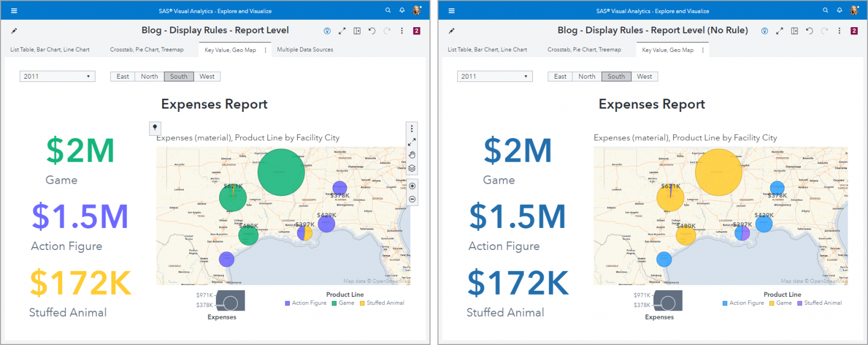
Task: Zoom out with the map's minus button
Action: click(x=412, y=199)
